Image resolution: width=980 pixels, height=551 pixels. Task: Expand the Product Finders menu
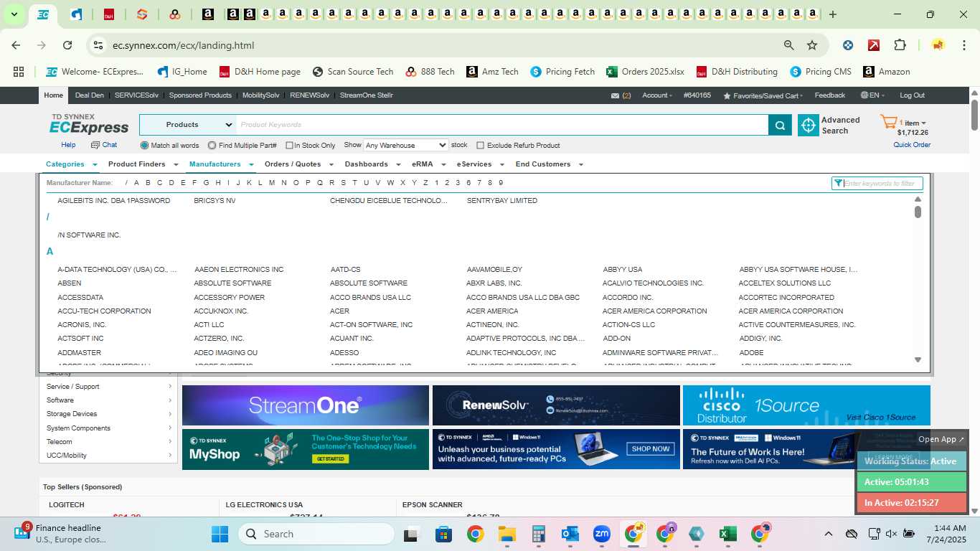click(x=143, y=164)
